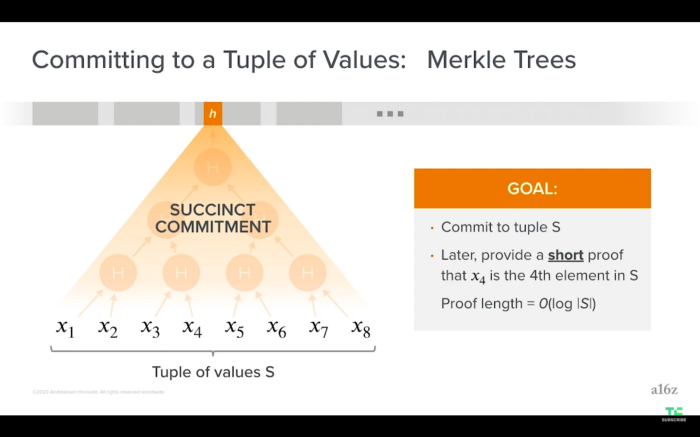700x437 pixels.
Task: Click the first gray block in chain
Action: (x=65, y=113)
